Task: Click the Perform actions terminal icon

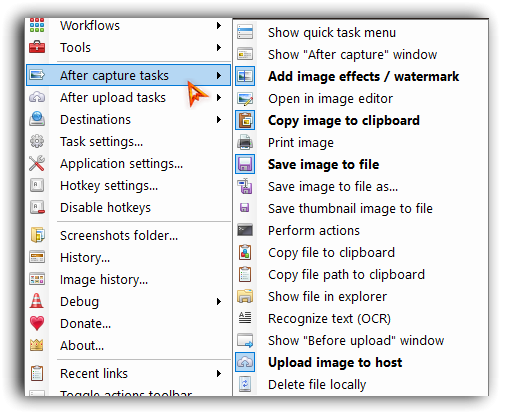Action: [x=245, y=230]
